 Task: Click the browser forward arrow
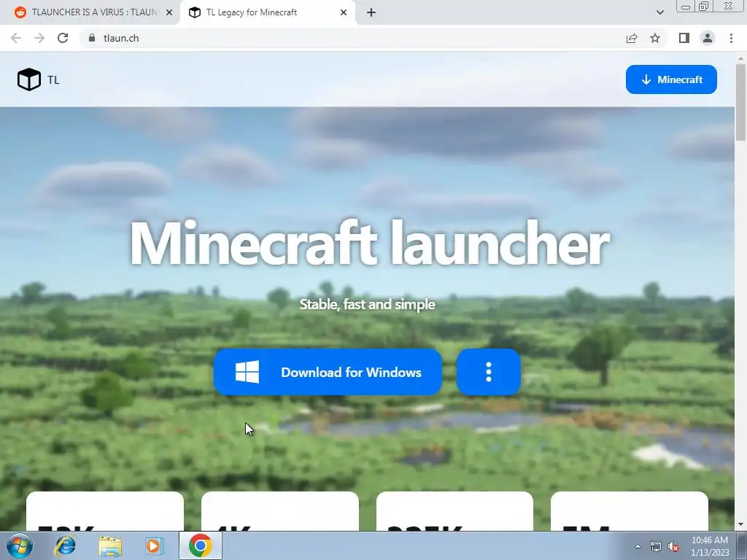tap(39, 38)
